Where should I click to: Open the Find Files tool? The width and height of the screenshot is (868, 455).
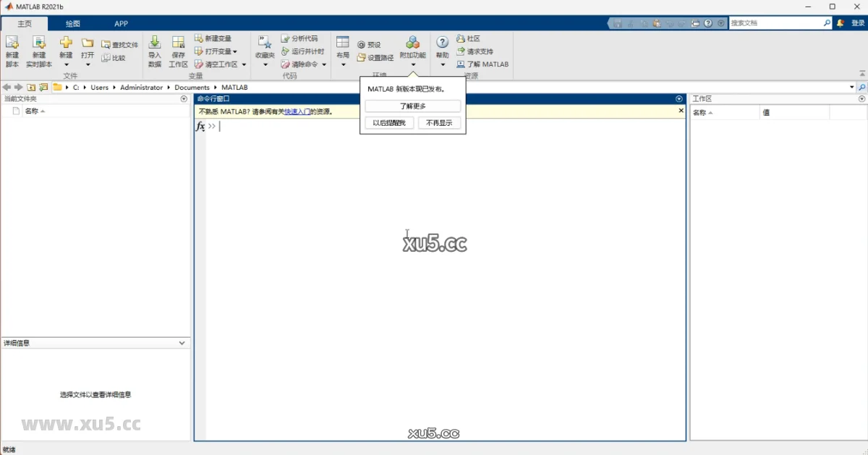(121, 43)
